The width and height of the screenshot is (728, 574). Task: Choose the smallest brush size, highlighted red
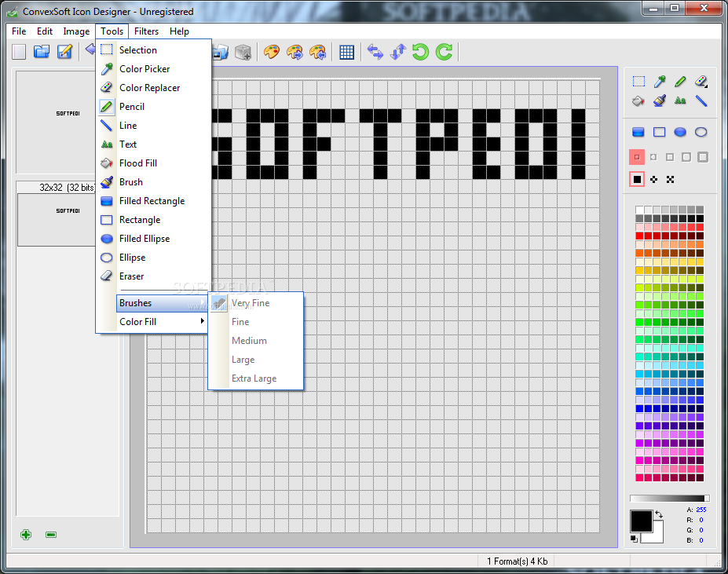pos(637,157)
